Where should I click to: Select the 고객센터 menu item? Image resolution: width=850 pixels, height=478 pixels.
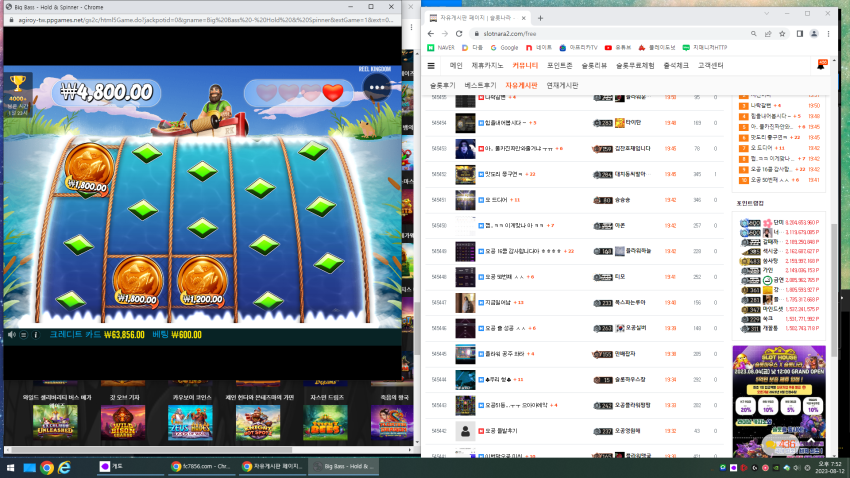tap(710, 66)
